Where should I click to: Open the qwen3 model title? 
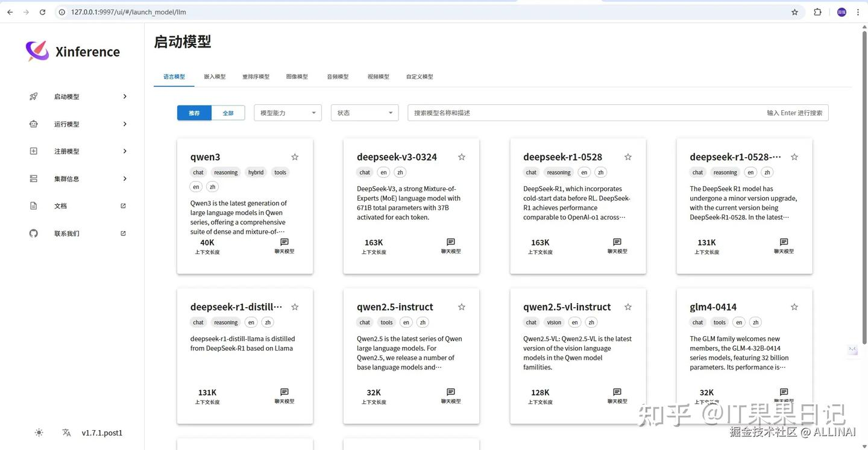pyautogui.click(x=206, y=157)
